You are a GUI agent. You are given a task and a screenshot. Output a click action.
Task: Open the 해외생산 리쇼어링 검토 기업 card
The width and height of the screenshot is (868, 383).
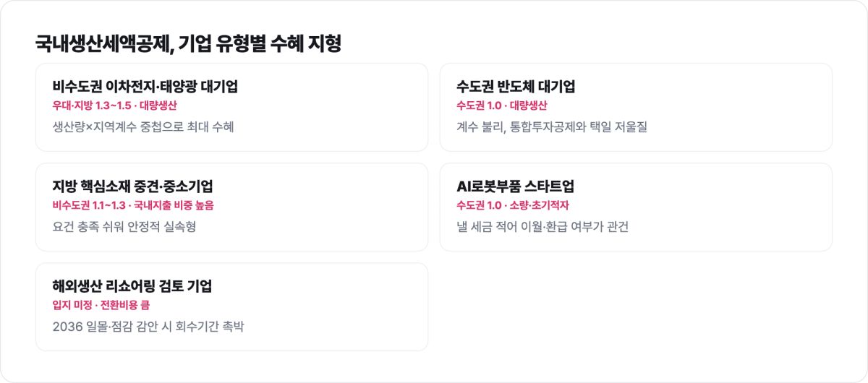(x=231, y=306)
